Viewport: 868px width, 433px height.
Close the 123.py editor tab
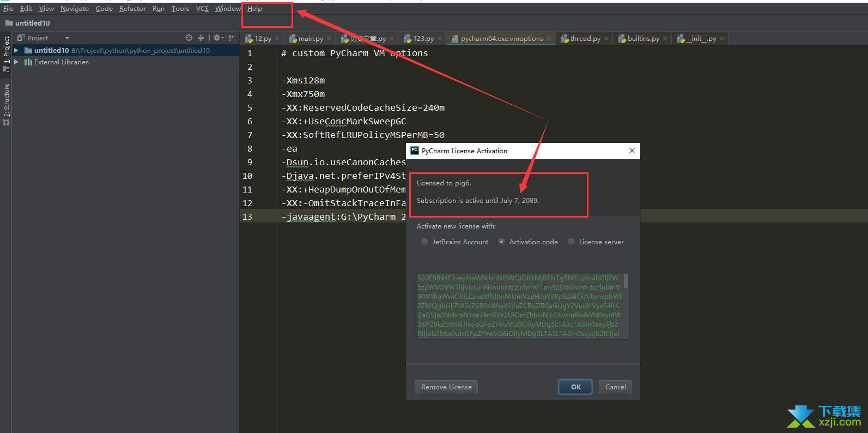coord(440,39)
